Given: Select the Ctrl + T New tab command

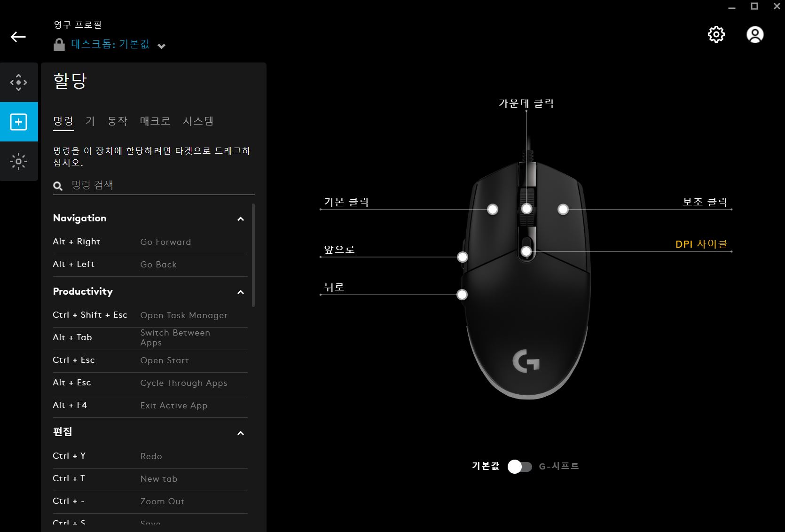Looking at the screenshot, I should pyautogui.click(x=150, y=479).
